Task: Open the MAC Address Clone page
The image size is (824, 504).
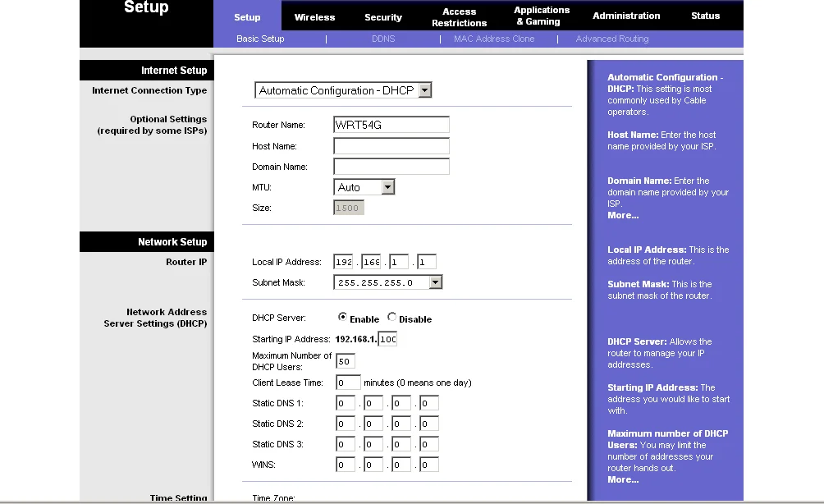Action: [x=494, y=39]
